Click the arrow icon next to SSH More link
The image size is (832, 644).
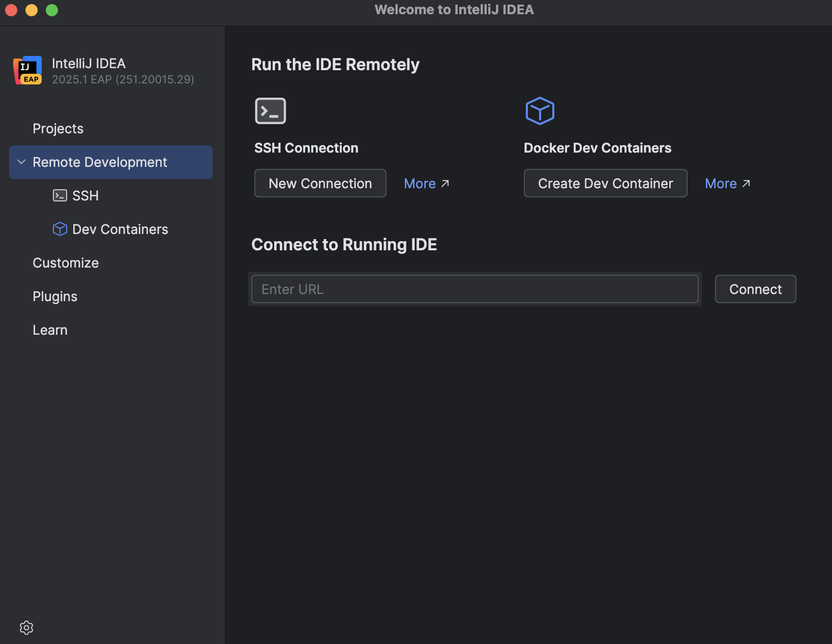(x=445, y=183)
